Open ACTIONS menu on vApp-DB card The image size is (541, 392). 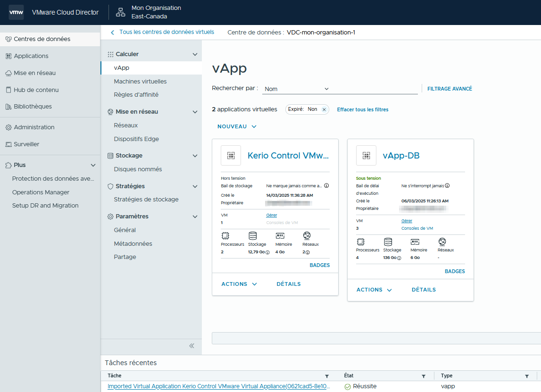tap(375, 290)
